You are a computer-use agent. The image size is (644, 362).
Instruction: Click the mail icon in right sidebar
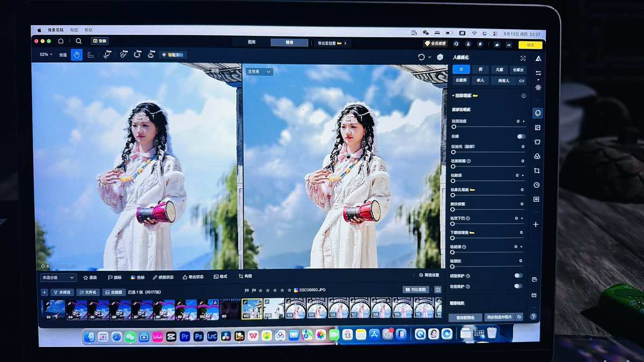tap(534, 295)
